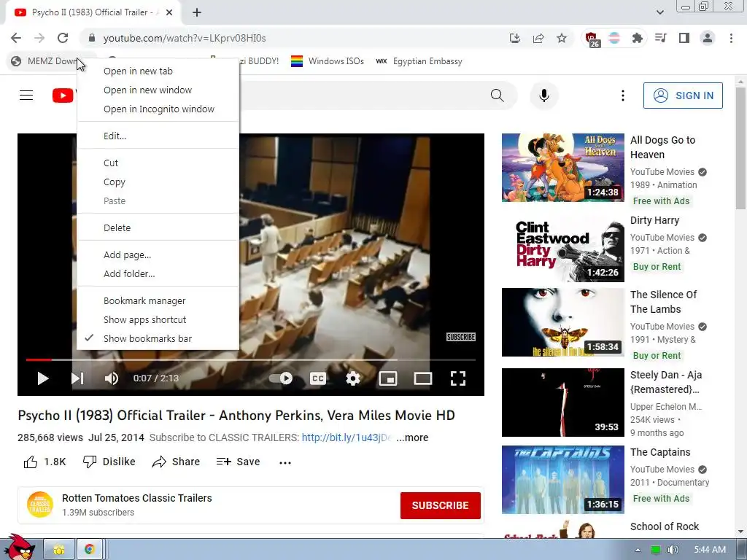Go back with the browser back arrow
747x560 pixels.
pyautogui.click(x=16, y=38)
